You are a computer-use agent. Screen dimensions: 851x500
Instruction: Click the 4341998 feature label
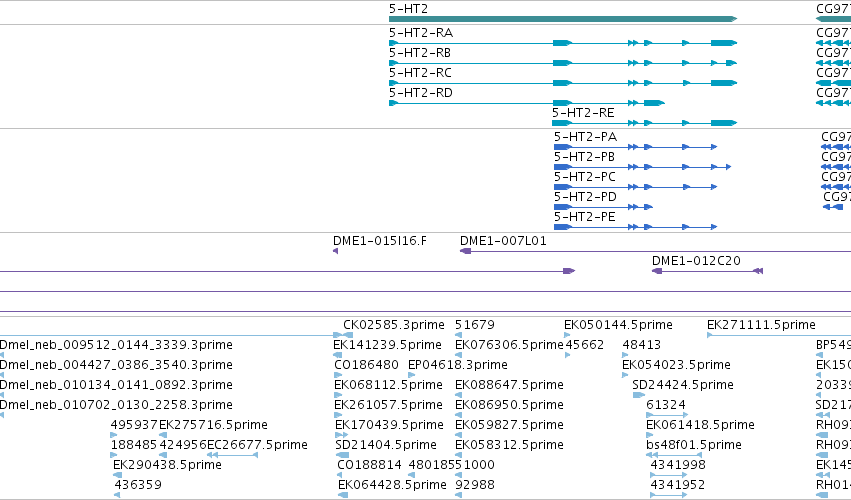tap(678, 465)
